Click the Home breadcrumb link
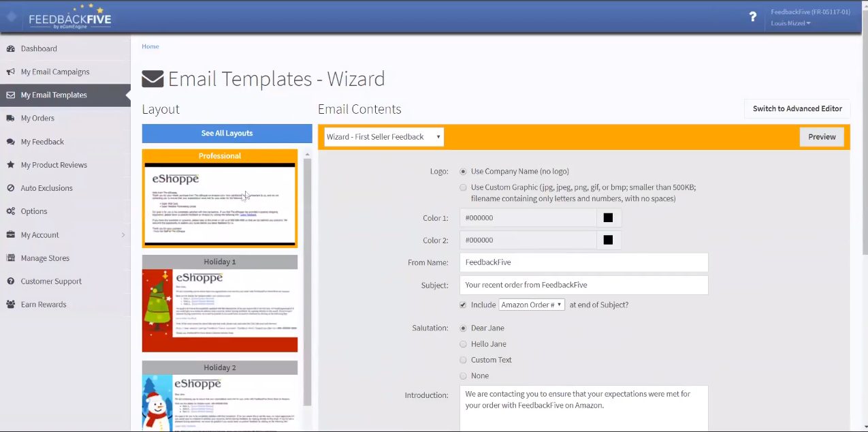 [x=150, y=46]
